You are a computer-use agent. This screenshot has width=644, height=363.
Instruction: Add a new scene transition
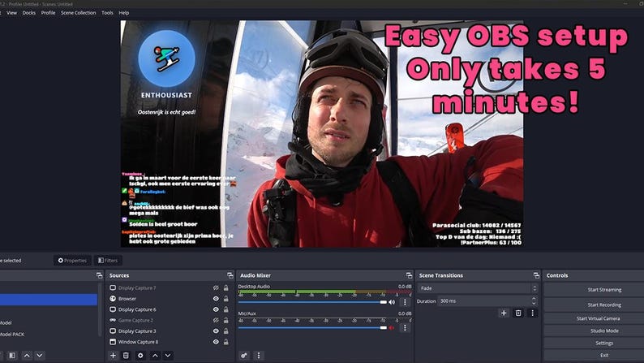point(504,313)
